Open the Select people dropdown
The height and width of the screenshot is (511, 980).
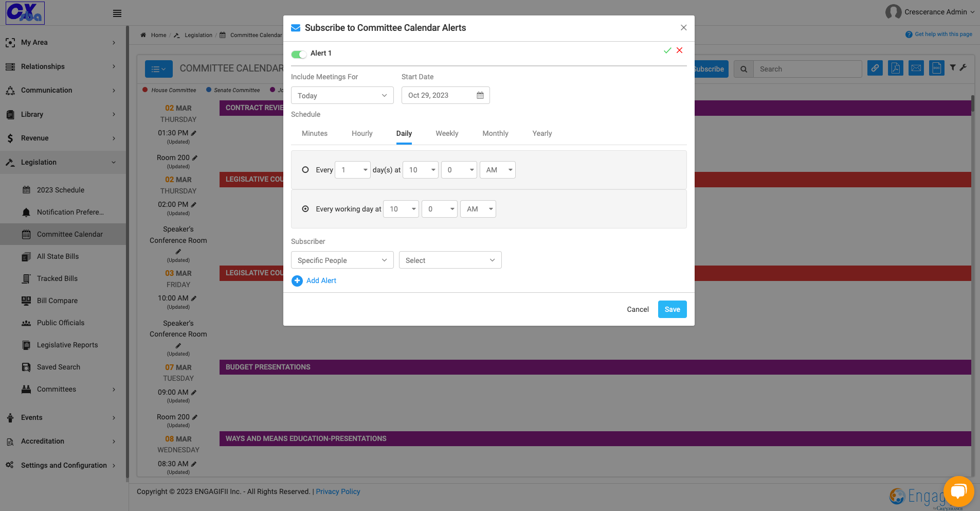click(450, 260)
